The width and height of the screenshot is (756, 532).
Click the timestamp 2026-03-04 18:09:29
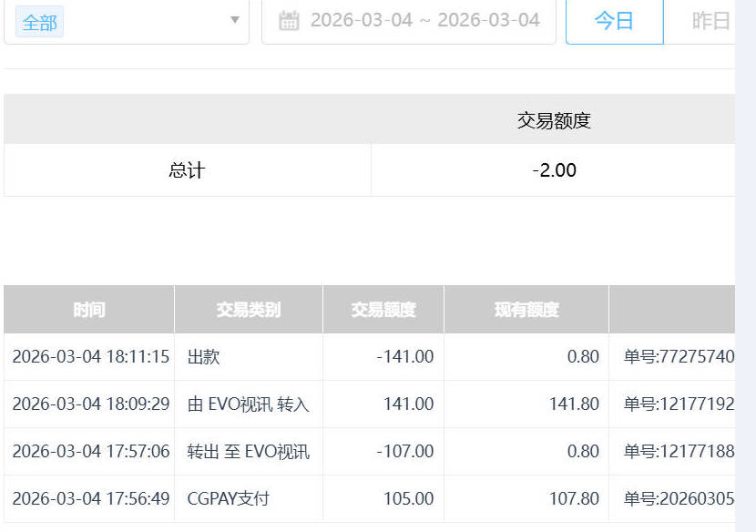click(90, 404)
